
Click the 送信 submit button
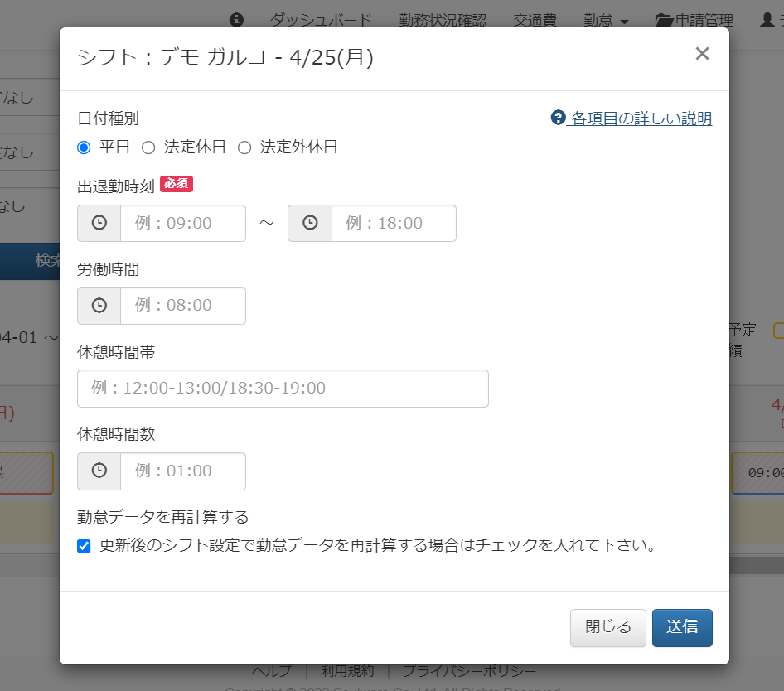click(x=682, y=627)
